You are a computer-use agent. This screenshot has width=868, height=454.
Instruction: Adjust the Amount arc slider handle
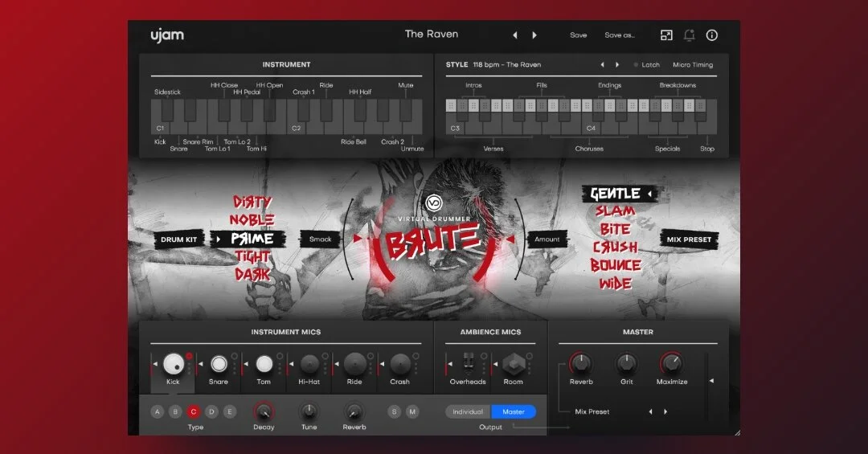tap(510, 239)
